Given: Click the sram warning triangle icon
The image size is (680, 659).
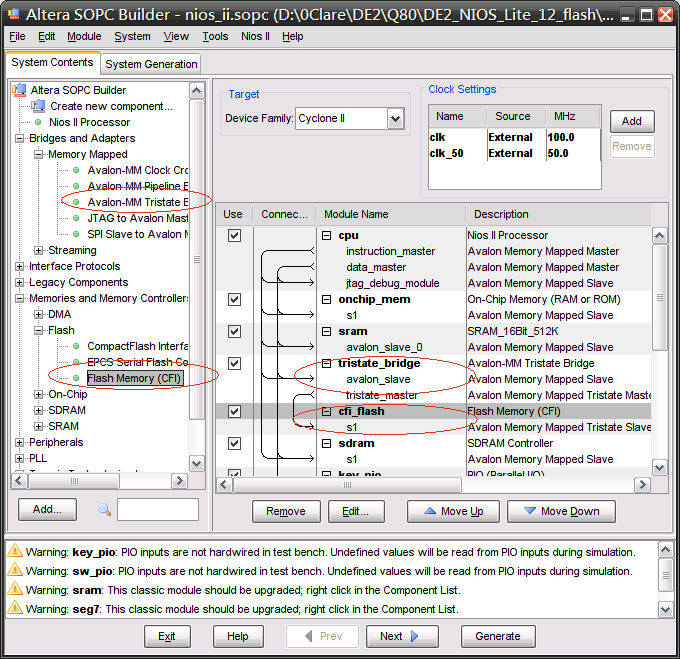Looking at the screenshot, I should pos(15,589).
